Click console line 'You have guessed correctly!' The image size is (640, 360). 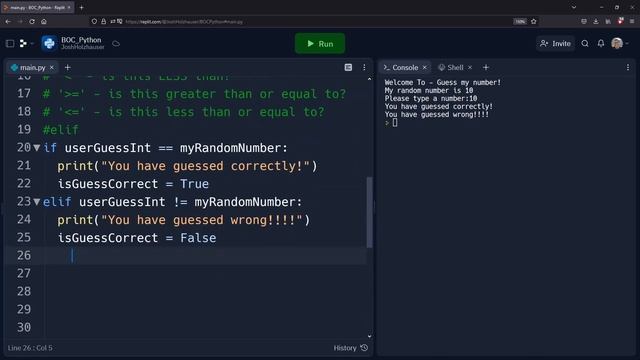point(439,107)
